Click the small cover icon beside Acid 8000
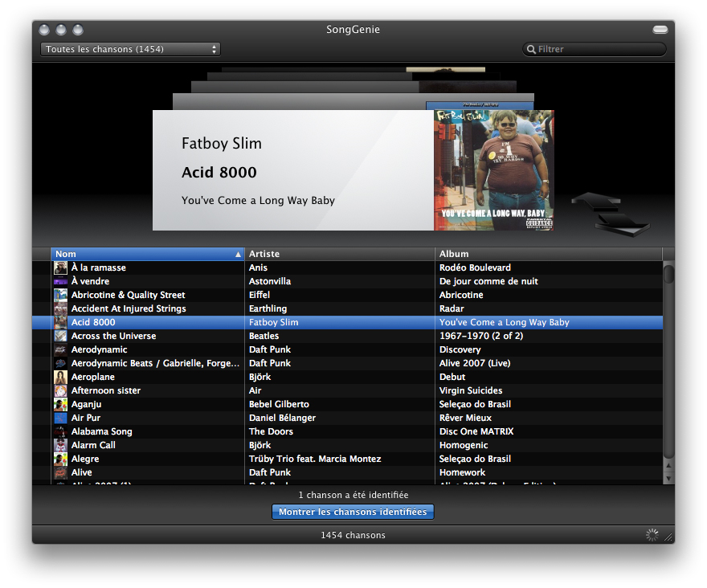The height and width of the screenshot is (588, 707). click(x=60, y=322)
